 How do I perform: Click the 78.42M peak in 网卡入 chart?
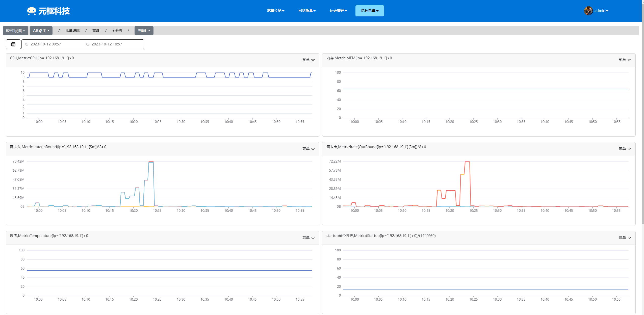tap(151, 162)
